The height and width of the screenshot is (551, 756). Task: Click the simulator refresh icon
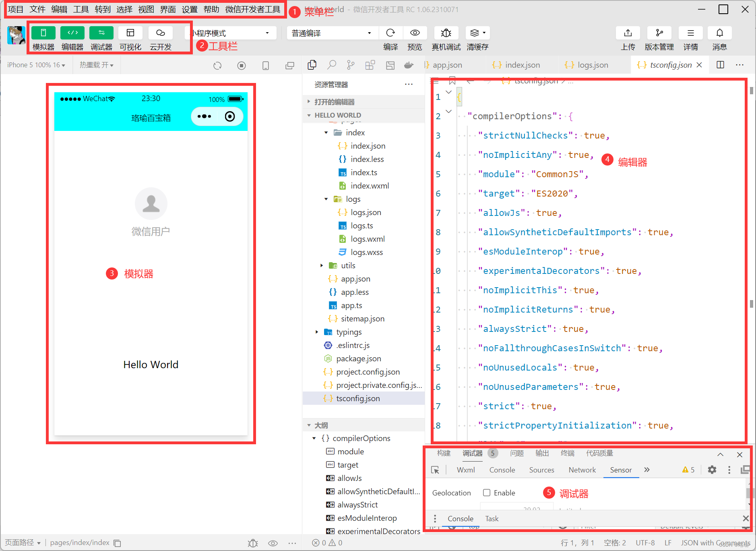[x=217, y=65]
